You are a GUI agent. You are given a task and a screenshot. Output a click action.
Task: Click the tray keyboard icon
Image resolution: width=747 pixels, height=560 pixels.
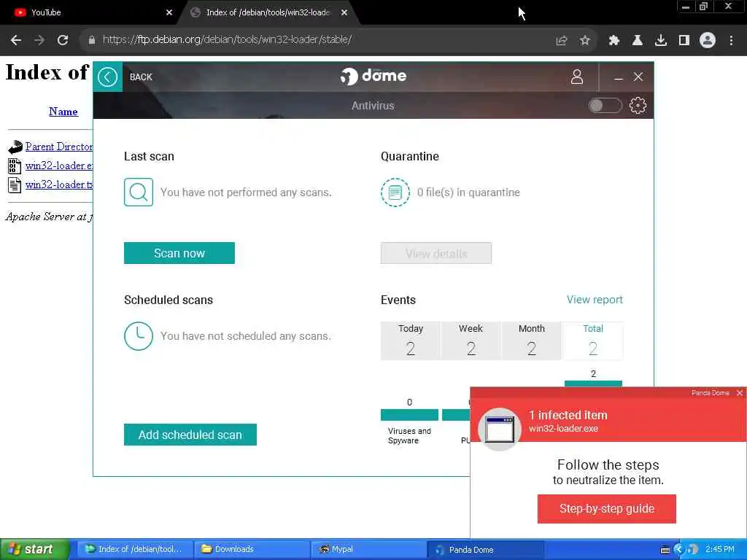[665, 550]
